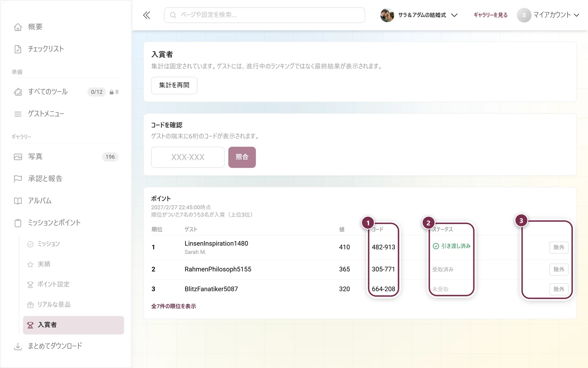Click the S account avatar
This screenshot has width=588, height=368.
pos(524,15)
